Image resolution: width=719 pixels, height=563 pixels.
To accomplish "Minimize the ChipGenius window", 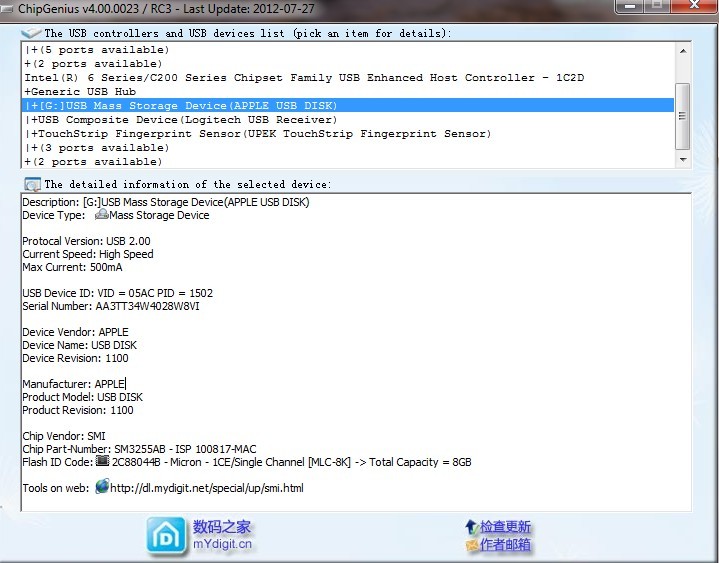I will [x=630, y=6].
